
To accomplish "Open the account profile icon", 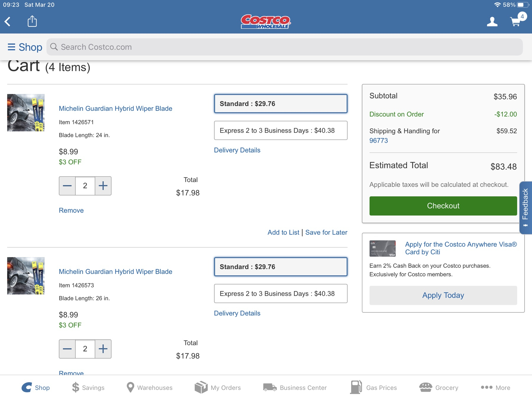I will [492, 22].
